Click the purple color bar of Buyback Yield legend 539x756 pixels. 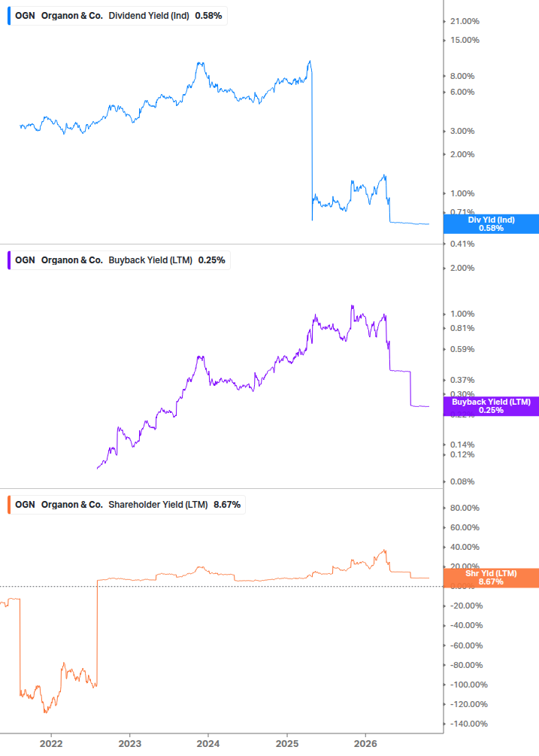[x=9, y=260]
